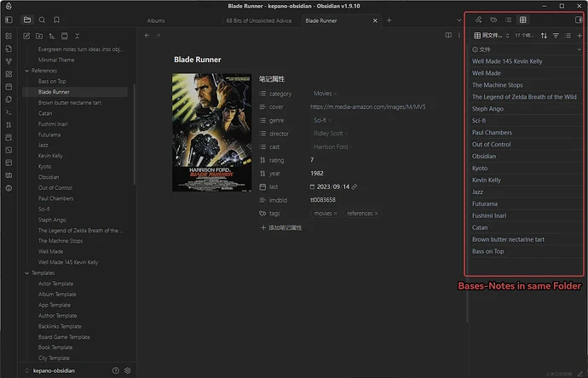
Task: Open Actor Template in file explorer
Action: pos(55,283)
